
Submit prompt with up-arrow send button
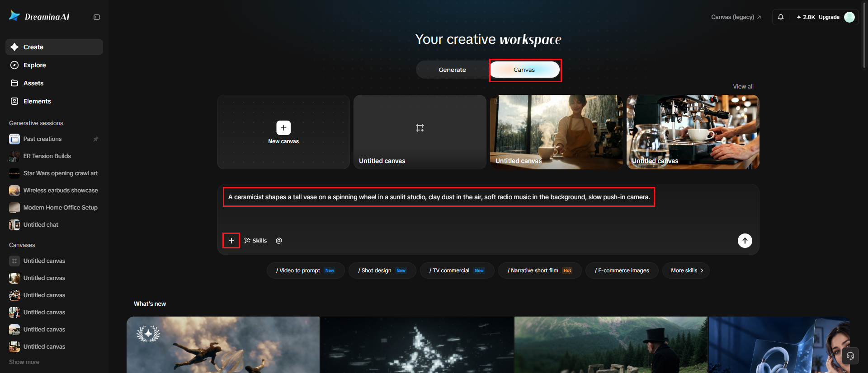click(x=745, y=241)
